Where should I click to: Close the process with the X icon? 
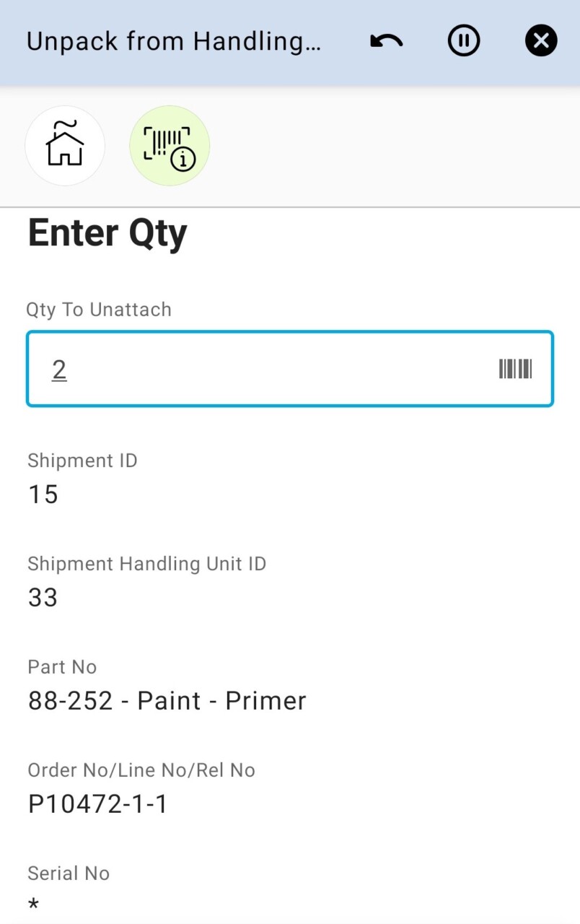(x=541, y=41)
